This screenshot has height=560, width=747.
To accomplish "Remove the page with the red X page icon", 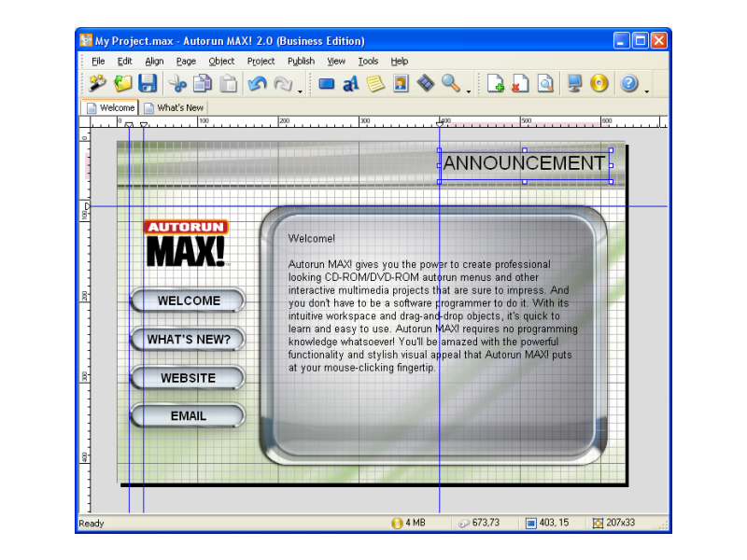I will pos(520,84).
